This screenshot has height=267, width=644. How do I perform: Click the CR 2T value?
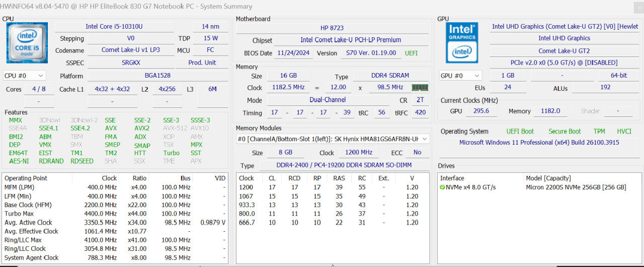(420, 100)
